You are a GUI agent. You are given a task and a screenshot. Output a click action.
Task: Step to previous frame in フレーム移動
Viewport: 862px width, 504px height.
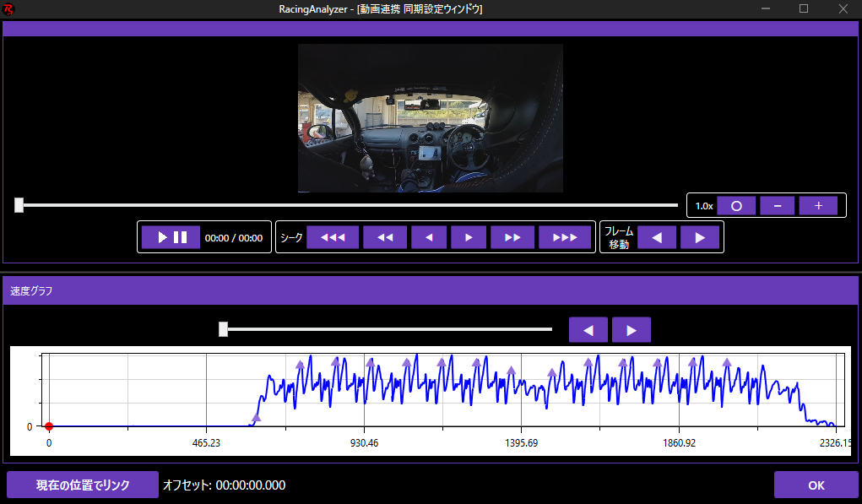pos(657,237)
